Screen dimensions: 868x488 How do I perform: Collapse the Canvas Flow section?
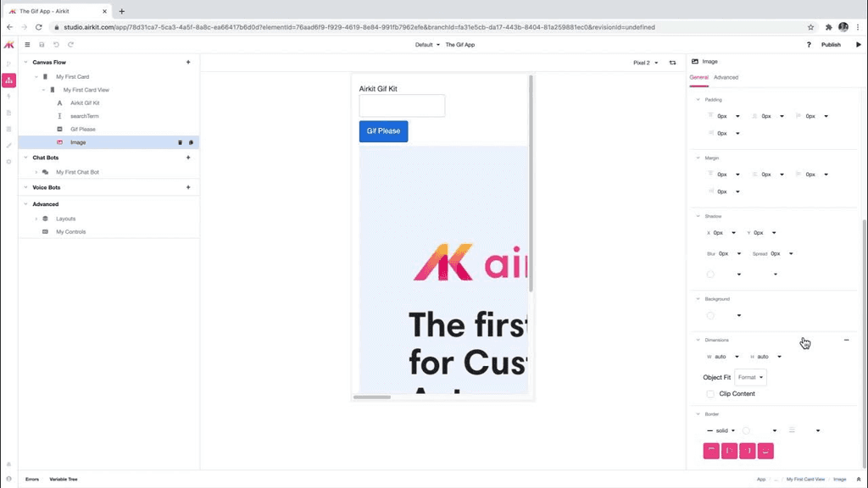click(x=25, y=63)
